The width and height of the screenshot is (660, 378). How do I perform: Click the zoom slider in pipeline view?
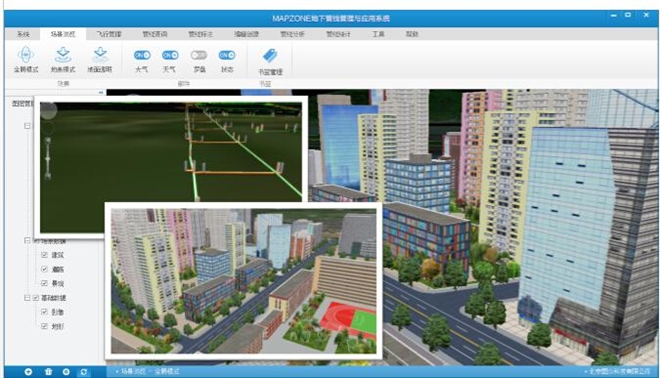tap(48, 158)
